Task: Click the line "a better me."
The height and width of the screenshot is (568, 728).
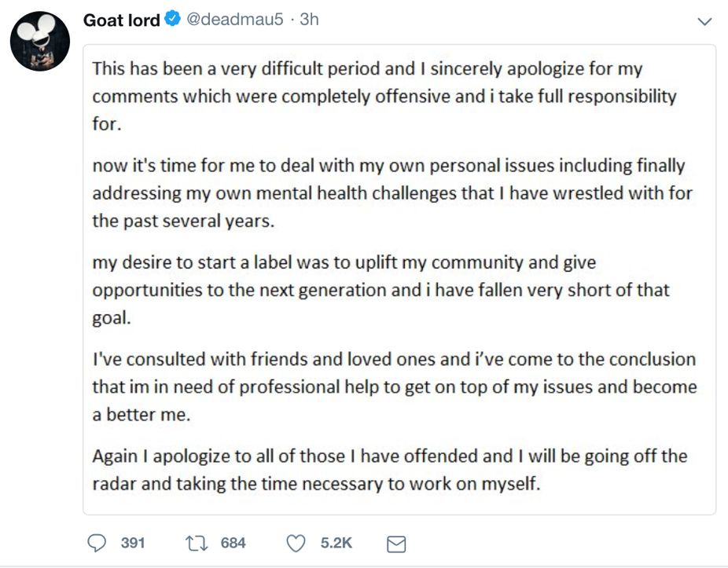Action: pos(142,415)
